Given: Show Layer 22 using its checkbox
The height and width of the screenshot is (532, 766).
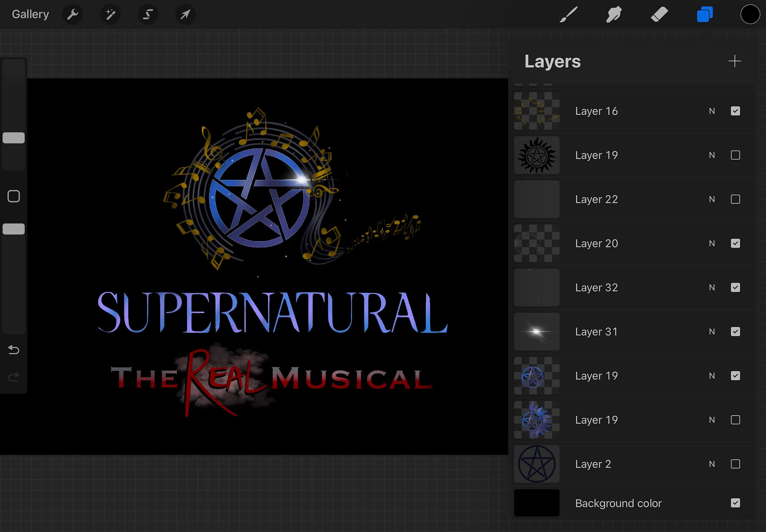Looking at the screenshot, I should [x=735, y=199].
